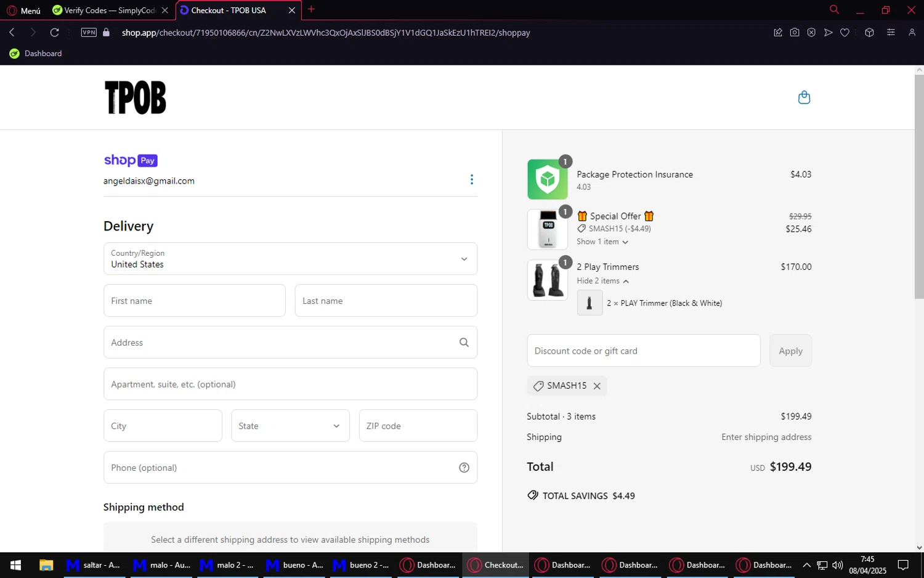Image resolution: width=924 pixels, height=578 pixels.
Task: Click the City field
Action: click(163, 426)
